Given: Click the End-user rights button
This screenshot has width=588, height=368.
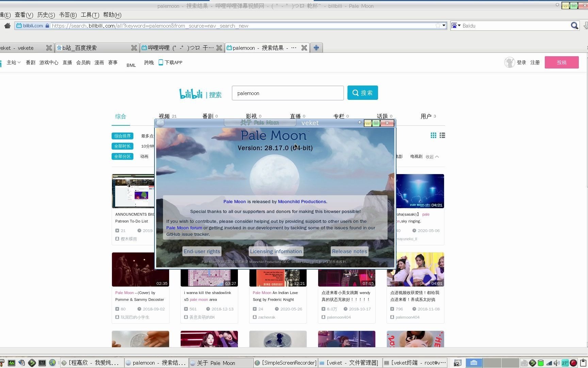Looking at the screenshot, I should click(202, 251).
